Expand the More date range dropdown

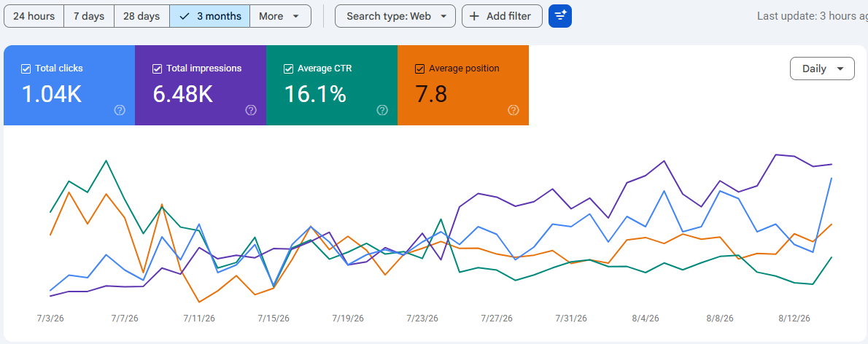coord(280,16)
